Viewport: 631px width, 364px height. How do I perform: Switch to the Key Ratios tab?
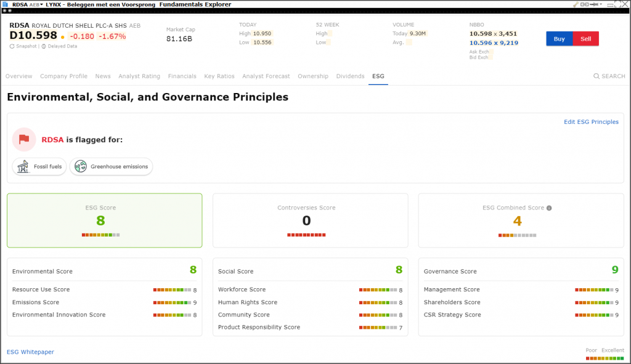tap(219, 76)
